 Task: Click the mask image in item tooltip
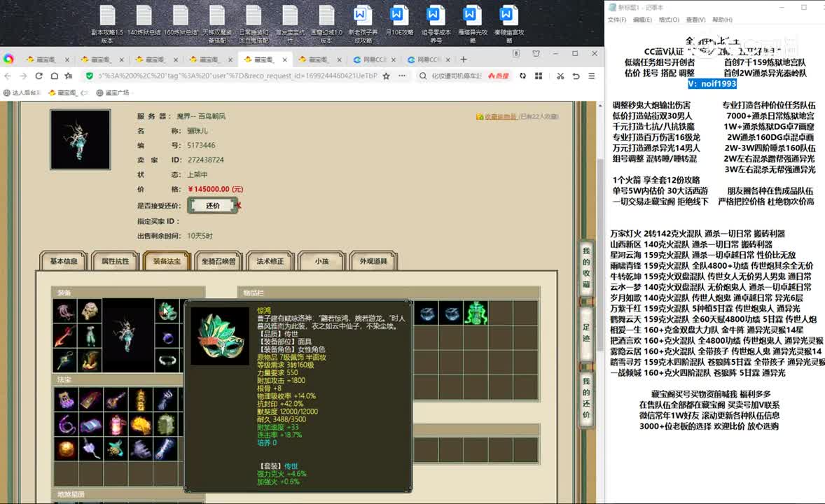tap(220, 336)
